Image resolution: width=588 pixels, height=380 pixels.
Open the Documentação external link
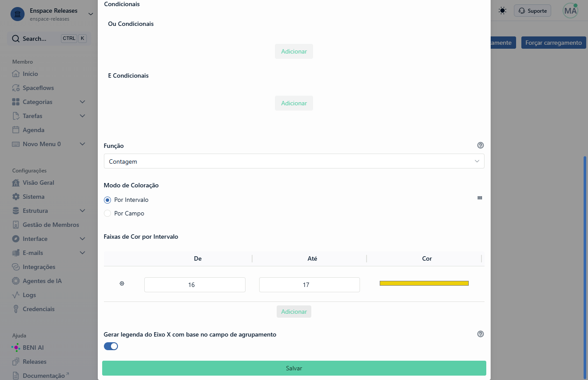coord(46,376)
